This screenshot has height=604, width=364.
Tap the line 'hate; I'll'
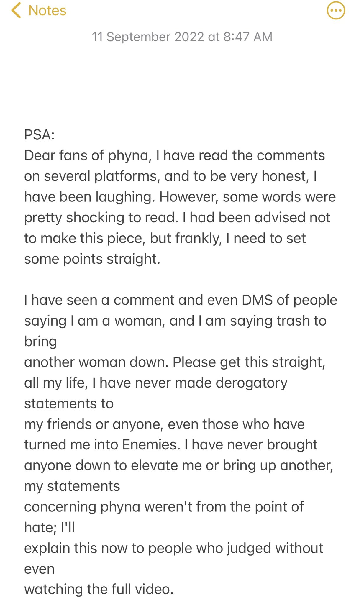click(x=49, y=527)
